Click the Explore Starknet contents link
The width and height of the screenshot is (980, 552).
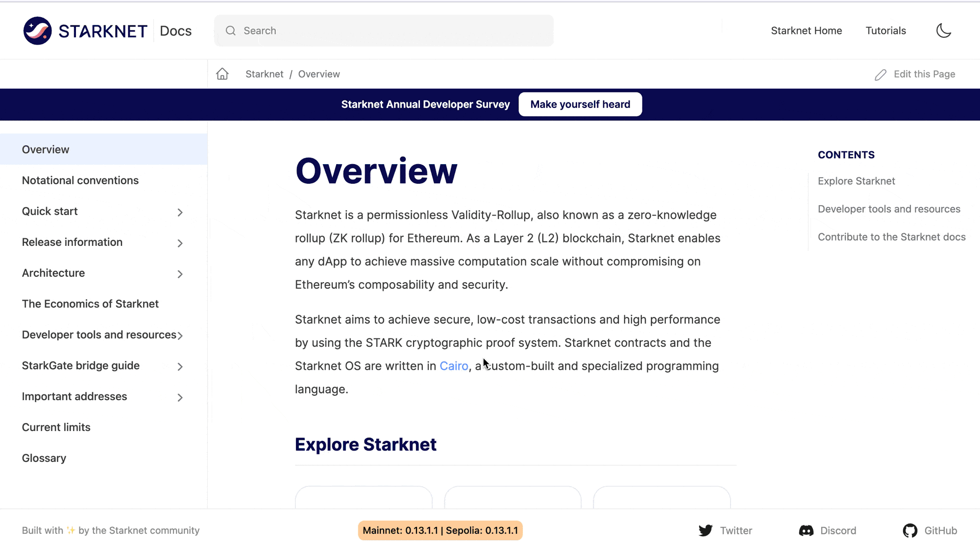coord(856,180)
